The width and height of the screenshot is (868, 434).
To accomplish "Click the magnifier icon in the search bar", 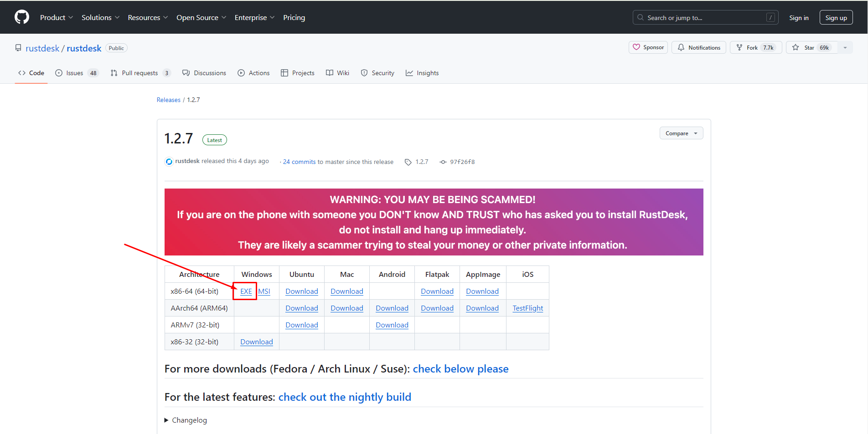I will (x=641, y=17).
